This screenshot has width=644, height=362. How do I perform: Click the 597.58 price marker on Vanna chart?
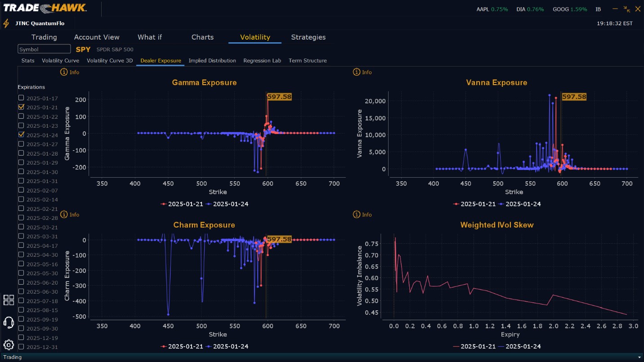click(574, 97)
